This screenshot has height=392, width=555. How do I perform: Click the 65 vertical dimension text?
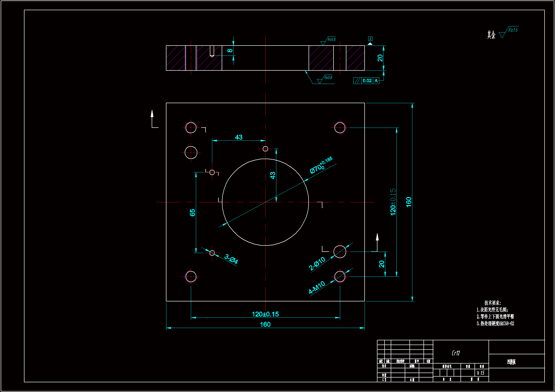(x=193, y=212)
